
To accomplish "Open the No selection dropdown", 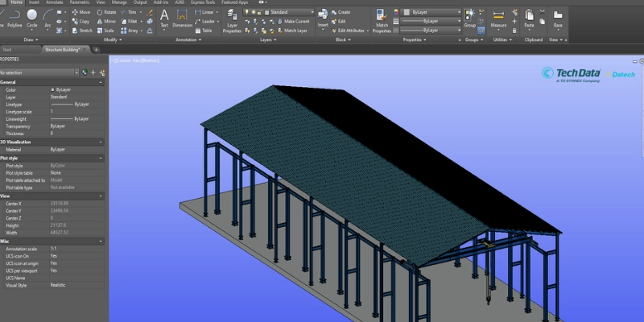I will coord(39,72).
